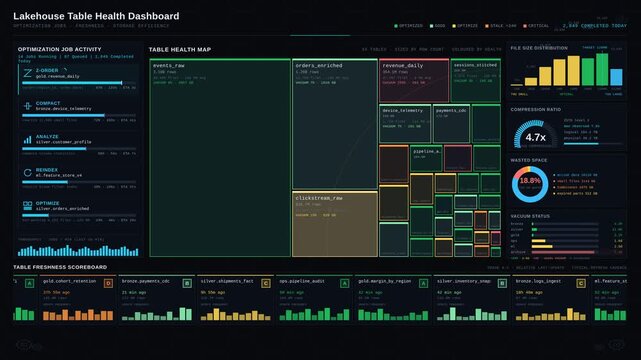Screen dimensions: 641x360
Task: Click the CRITICAL legend marker
Action: 525,26
